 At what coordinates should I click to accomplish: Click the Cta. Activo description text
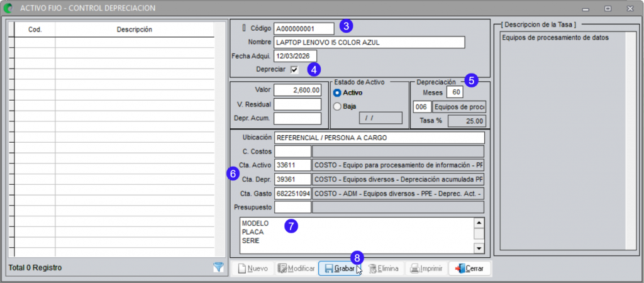click(x=398, y=165)
